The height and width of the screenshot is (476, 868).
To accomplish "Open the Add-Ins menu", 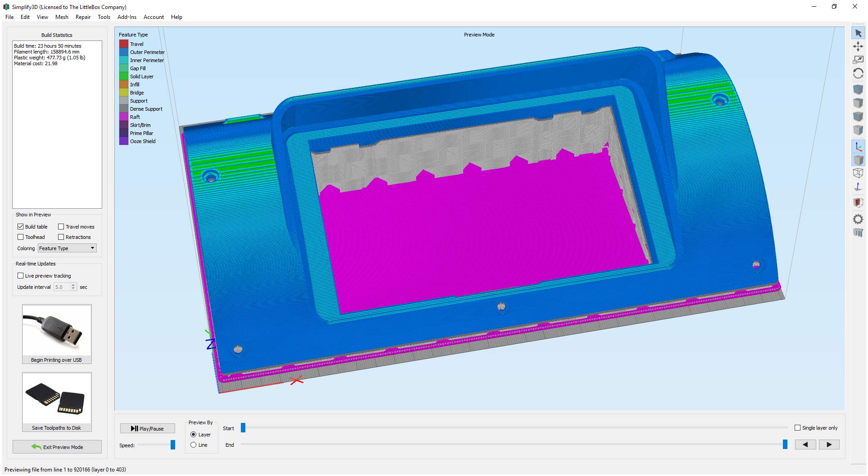I will [x=127, y=17].
